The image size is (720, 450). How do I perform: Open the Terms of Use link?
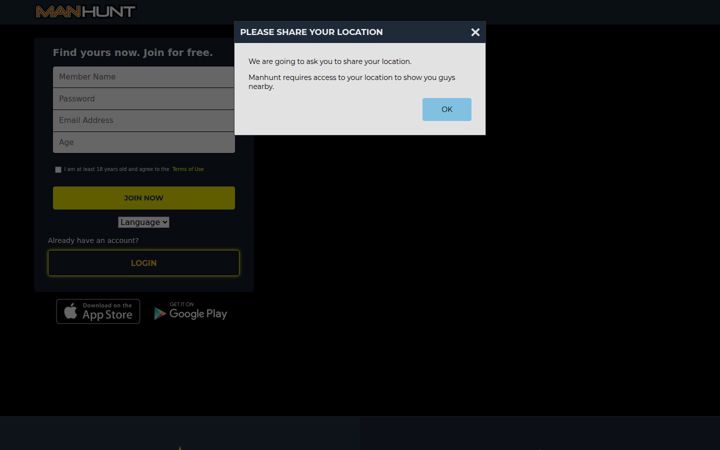tap(188, 169)
